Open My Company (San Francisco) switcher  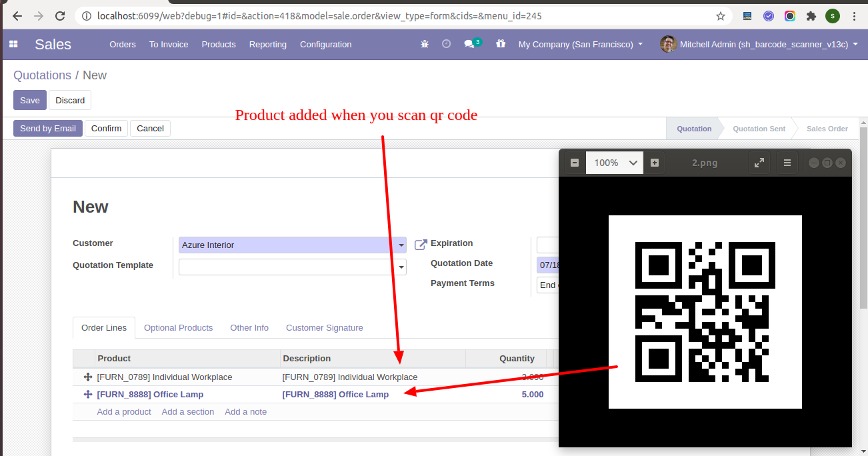coord(581,44)
